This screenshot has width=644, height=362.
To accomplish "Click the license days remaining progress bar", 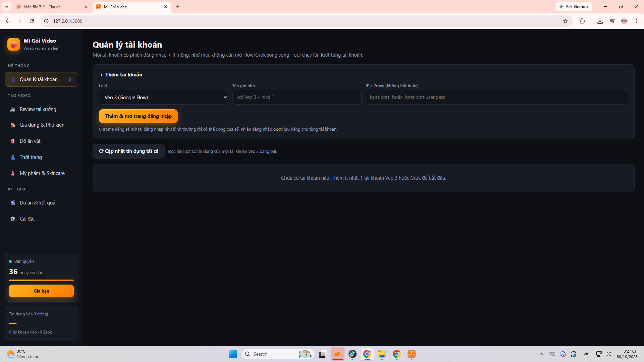I will click(x=41, y=280).
